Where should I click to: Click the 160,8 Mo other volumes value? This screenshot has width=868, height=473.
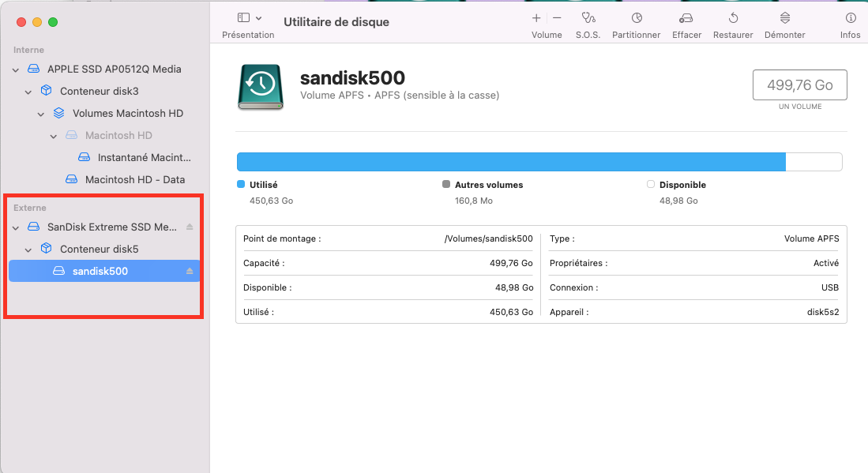[x=474, y=201]
